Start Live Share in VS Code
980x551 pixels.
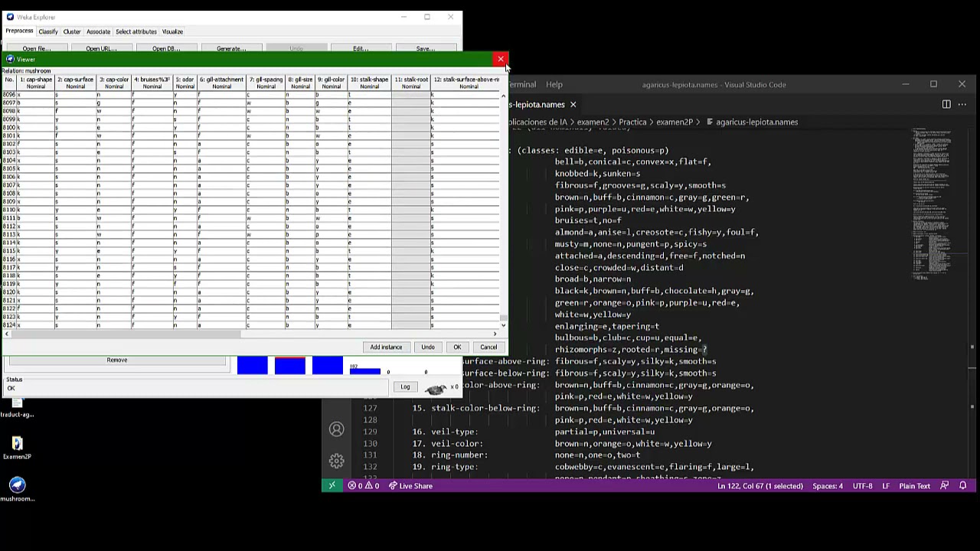[x=410, y=486]
